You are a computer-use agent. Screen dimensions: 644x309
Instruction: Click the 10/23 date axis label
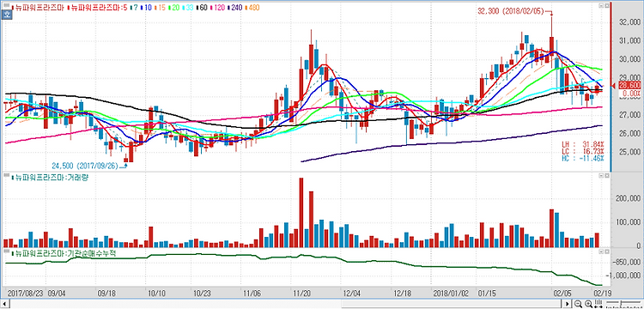(x=202, y=294)
